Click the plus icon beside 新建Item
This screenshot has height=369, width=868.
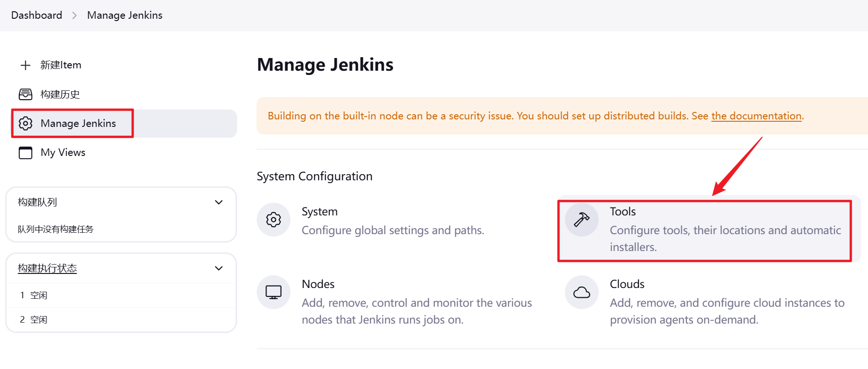click(x=25, y=65)
